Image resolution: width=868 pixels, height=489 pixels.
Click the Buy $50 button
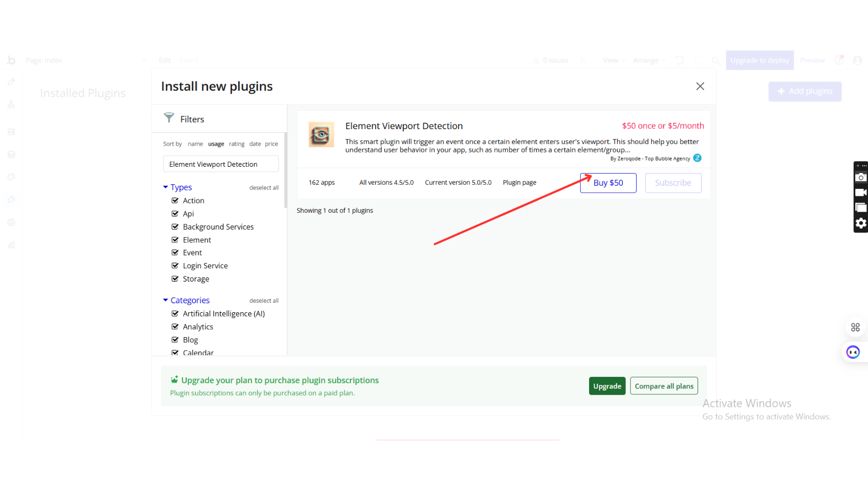(x=608, y=183)
